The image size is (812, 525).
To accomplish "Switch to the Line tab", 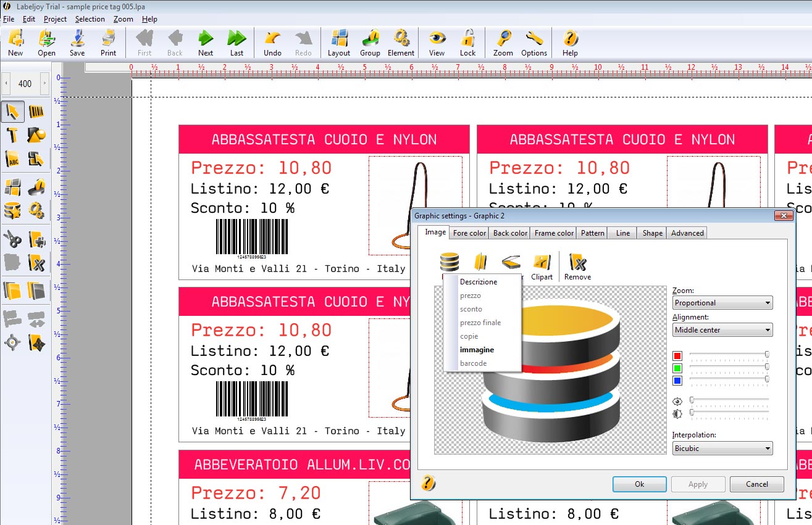I will (623, 233).
